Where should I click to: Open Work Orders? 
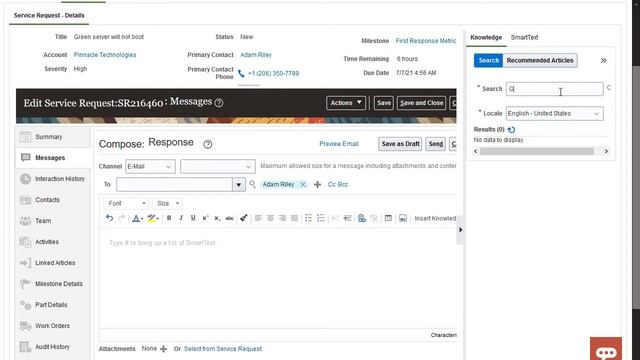[53, 326]
